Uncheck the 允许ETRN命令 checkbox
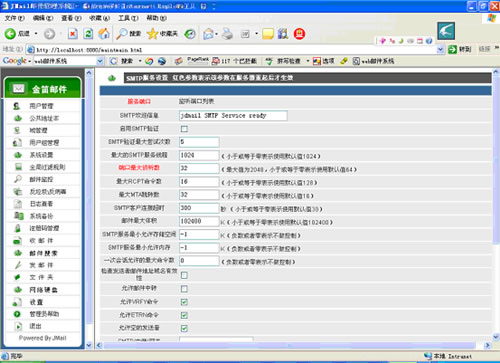The image size is (500, 363). point(184,315)
